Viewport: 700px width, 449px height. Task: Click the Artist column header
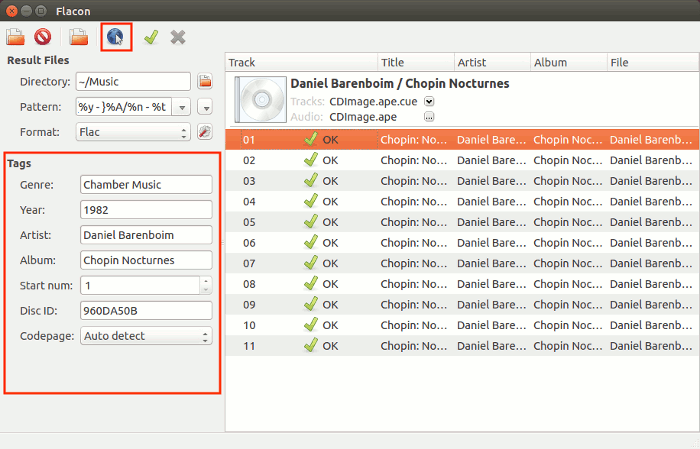point(490,63)
